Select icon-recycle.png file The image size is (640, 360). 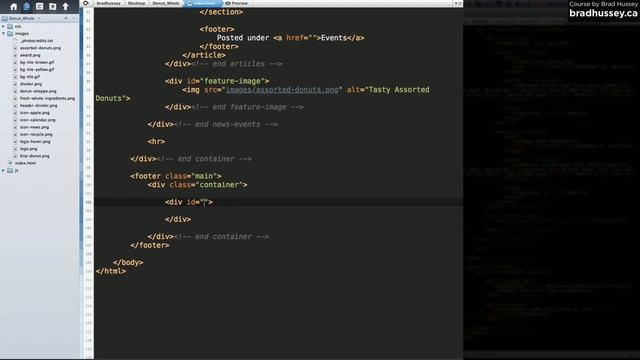click(x=36, y=134)
